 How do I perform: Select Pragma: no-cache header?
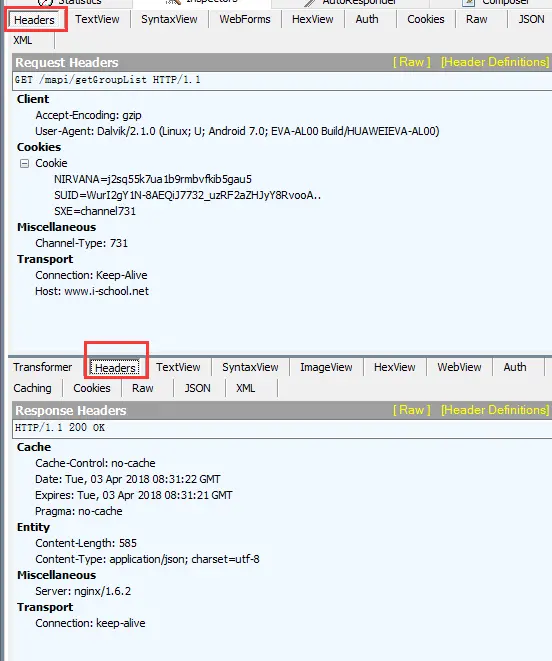pos(79,511)
